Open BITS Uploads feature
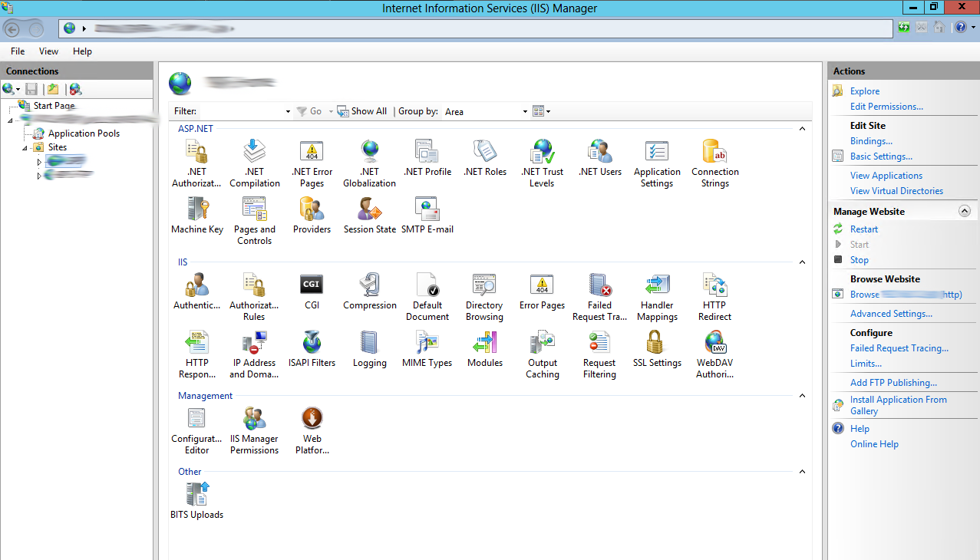980x560 pixels. [x=196, y=500]
